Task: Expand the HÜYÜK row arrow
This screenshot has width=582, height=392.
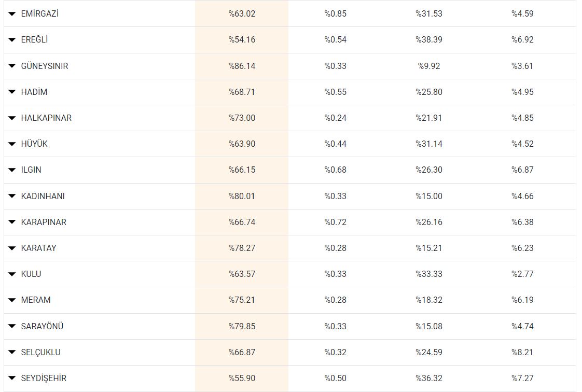Action: tap(12, 144)
